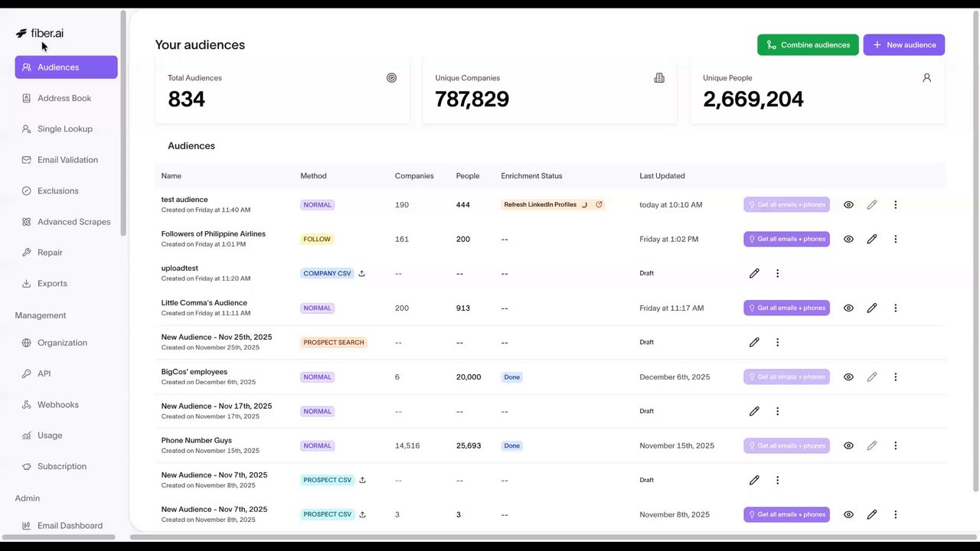
Task: Open the test audience name
Action: coord(185,200)
